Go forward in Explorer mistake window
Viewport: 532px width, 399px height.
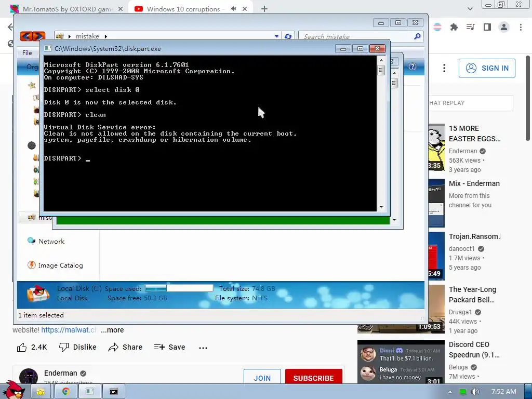38,36
